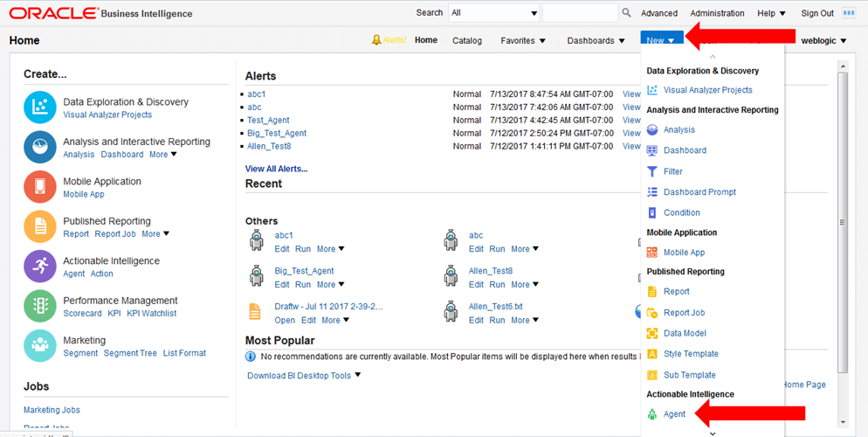Click the abc1 agent robot icon
Viewport: 868px width, 437px height.
(257, 240)
